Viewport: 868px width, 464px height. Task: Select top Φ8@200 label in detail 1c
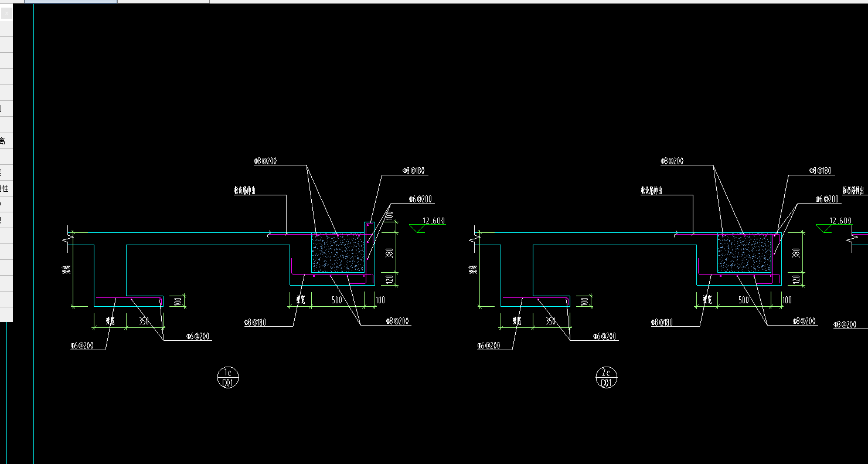(265, 161)
